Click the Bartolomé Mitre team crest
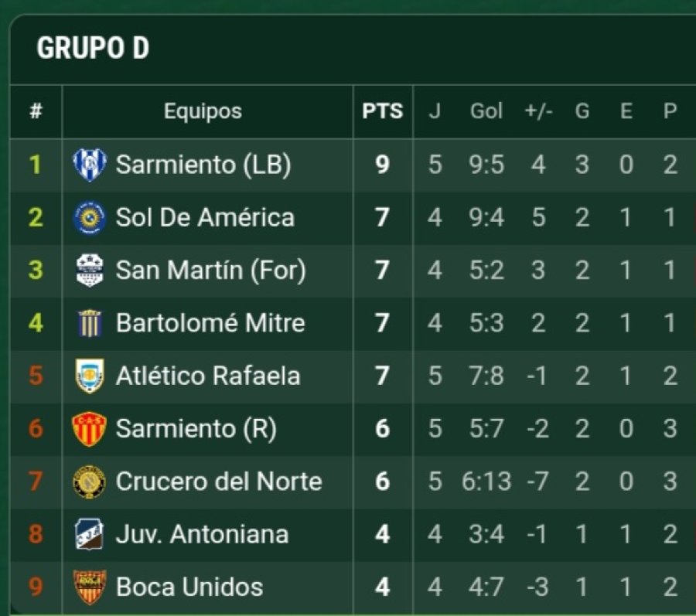 coord(89,323)
